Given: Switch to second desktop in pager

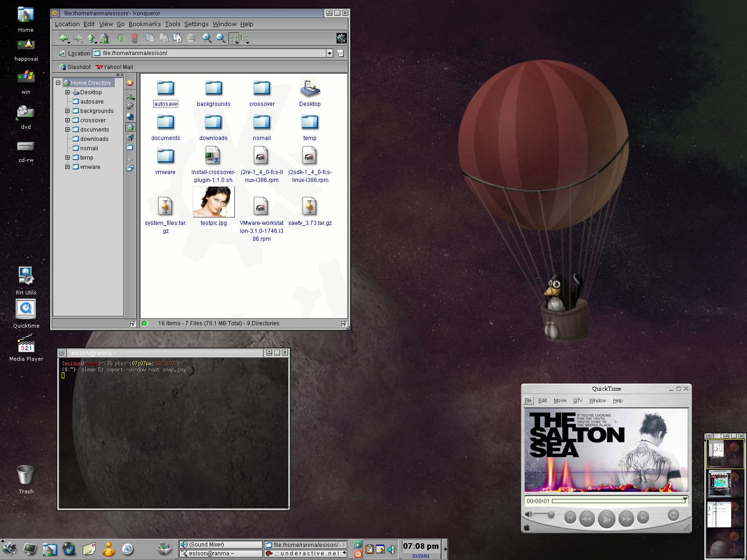Looking at the screenshot, I should [725, 484].
